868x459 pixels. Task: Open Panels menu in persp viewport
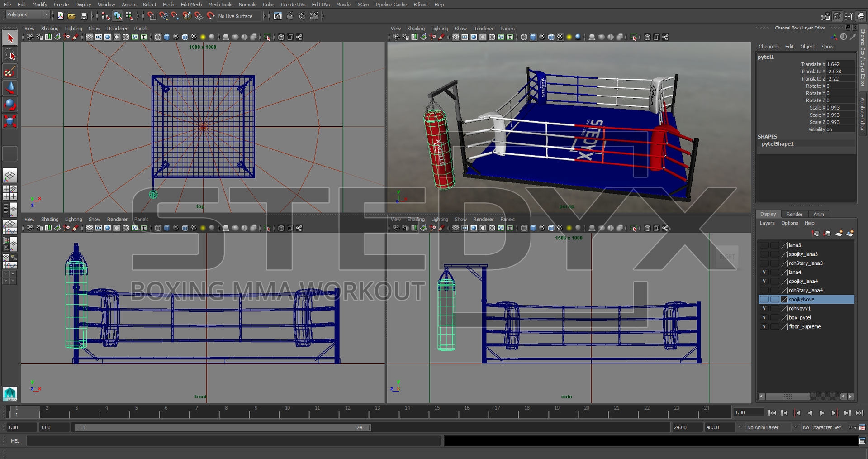507,29
